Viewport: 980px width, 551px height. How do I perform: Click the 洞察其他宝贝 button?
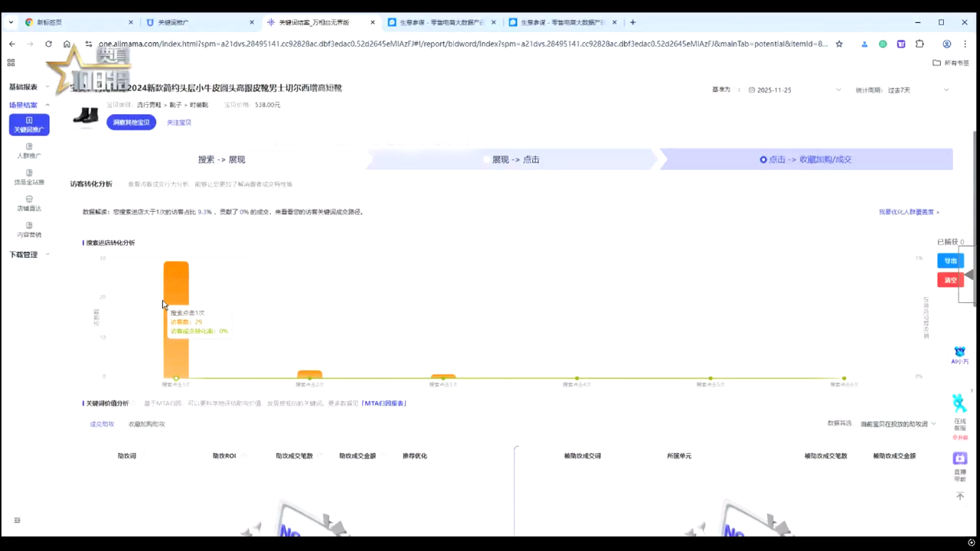pos(131,122)
